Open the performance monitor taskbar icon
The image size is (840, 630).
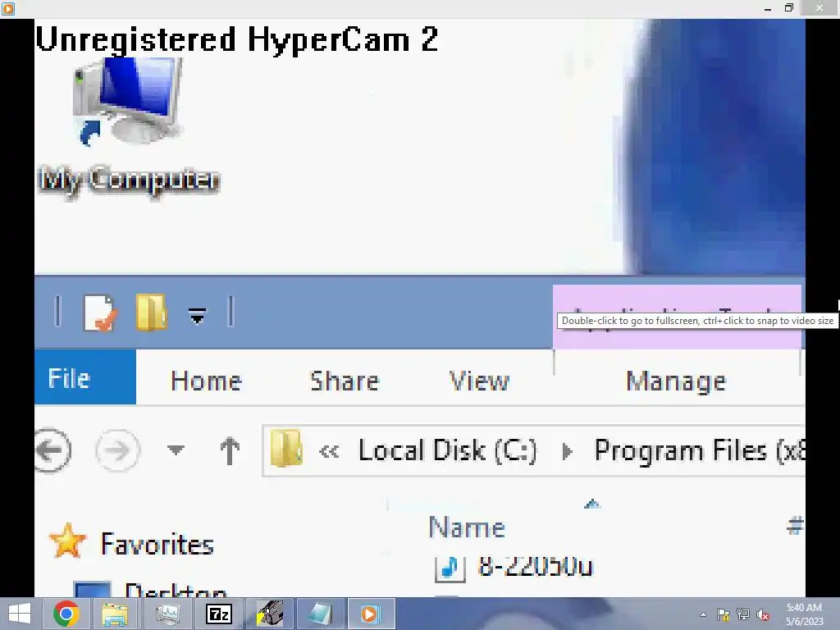(x=167, y=614)
